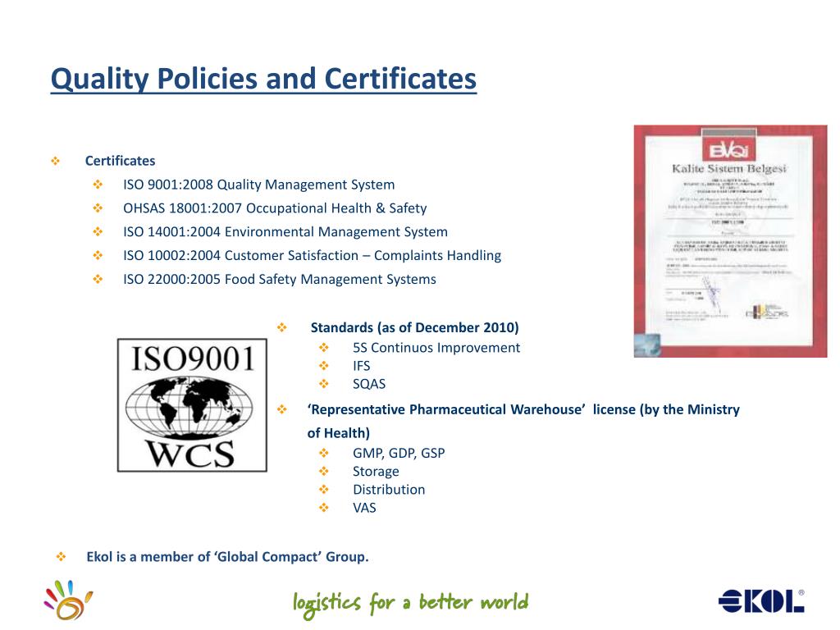Click the Kalite Sistem Belgesi certificate image
The width and height of the screenshot is (840, 630).
click(730, 241)
